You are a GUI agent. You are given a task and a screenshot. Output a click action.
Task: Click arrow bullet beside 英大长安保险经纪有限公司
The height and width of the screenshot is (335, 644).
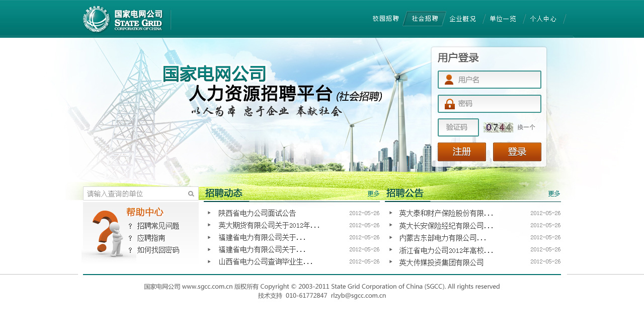pyautogui.click(x=391, y=225)
